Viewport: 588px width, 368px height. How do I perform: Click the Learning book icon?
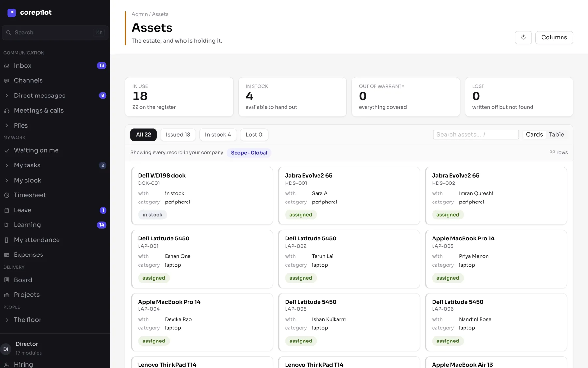tap(7, 225)
